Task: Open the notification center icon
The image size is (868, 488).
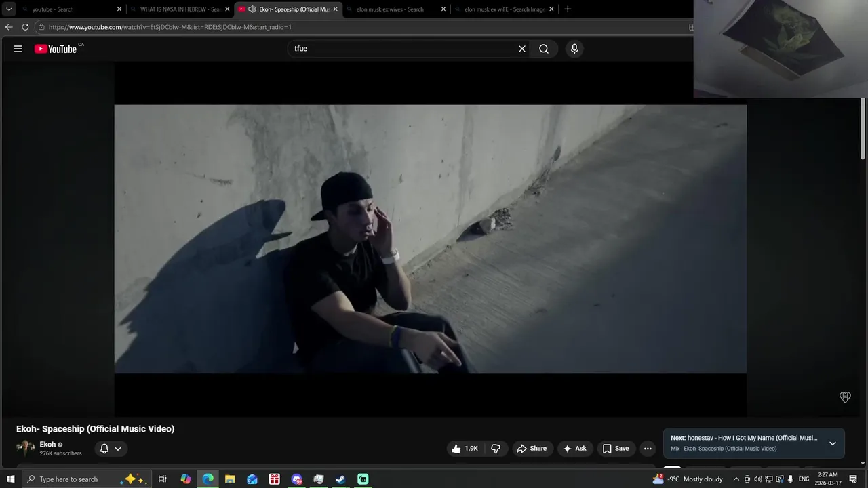Action: 854,479
